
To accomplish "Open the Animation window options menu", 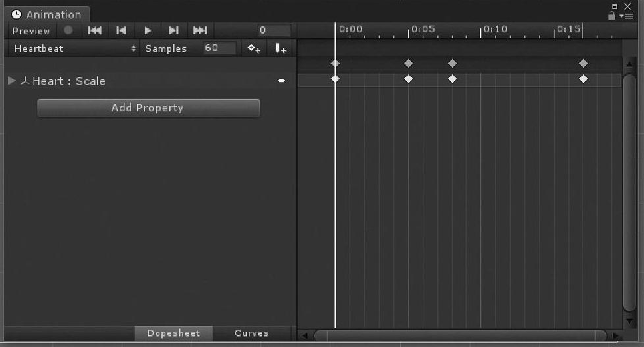I will (627, 16).
